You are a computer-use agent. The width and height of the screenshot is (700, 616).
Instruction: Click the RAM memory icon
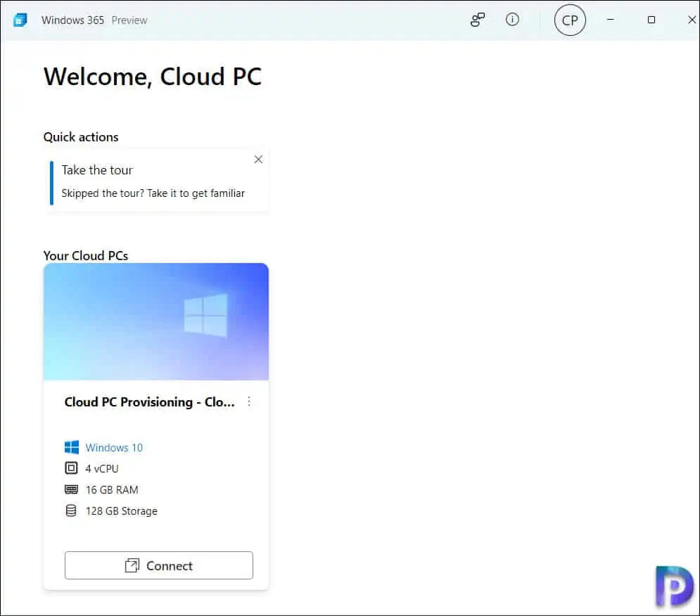coord(71,489)
